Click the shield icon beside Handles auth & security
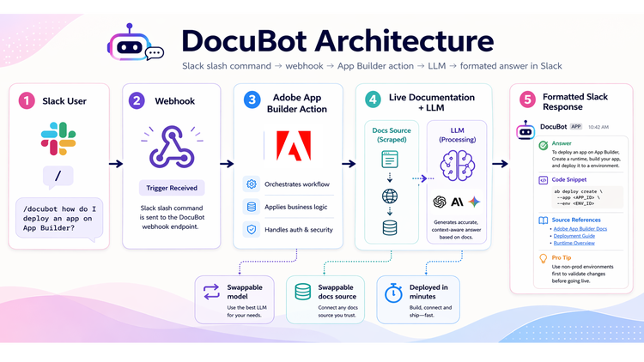Screen dimensions: 644x362 (x=251, y=229)
